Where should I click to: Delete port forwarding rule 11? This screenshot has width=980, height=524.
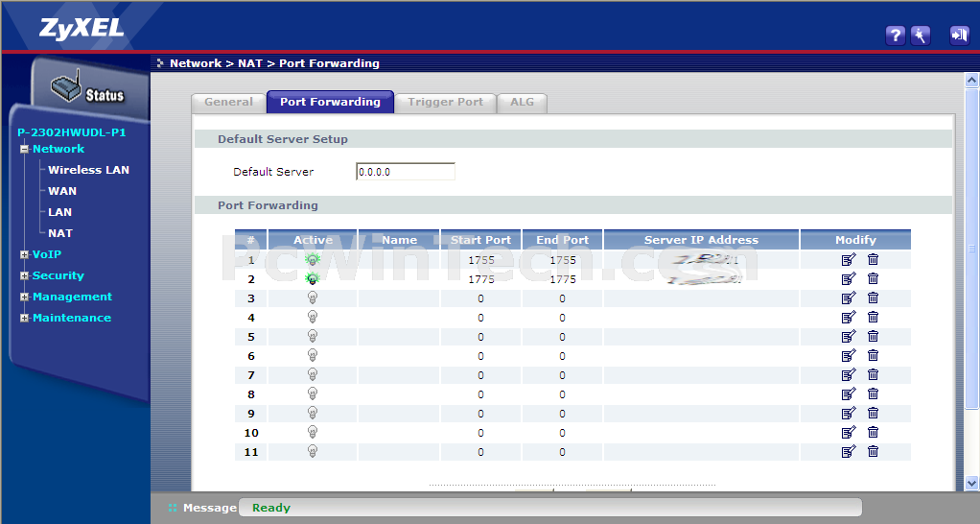pos(874,451)
